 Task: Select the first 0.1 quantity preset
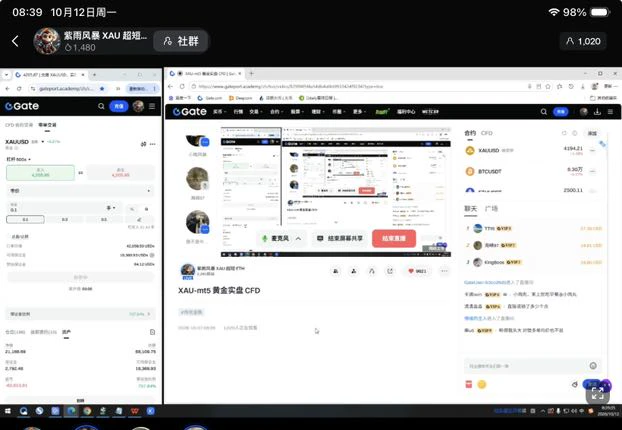[x=25, y=219]
